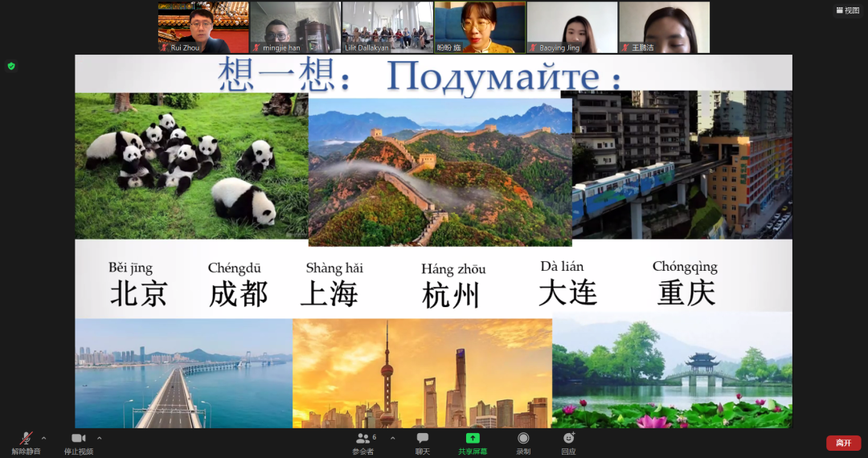The width and height of the screenshot is (868, 458).
Task: Select mingjie han's video thumbnail
Action: [x=296, y=27]
